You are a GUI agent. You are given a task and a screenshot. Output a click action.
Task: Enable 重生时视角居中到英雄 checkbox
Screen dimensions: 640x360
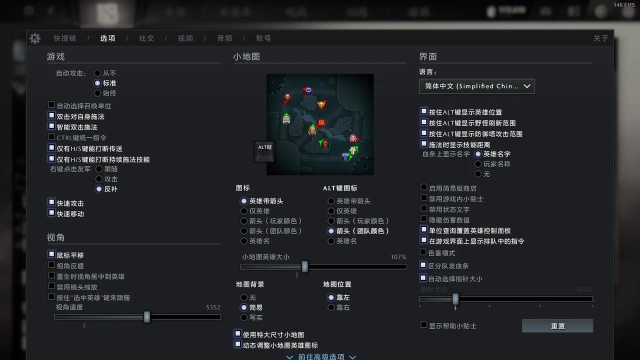[x=51, y=276]
